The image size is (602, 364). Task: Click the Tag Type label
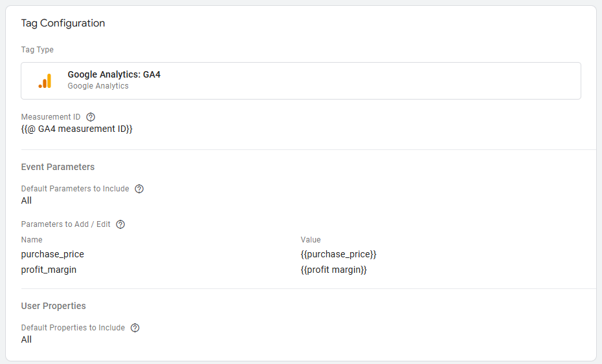(38, 50)
